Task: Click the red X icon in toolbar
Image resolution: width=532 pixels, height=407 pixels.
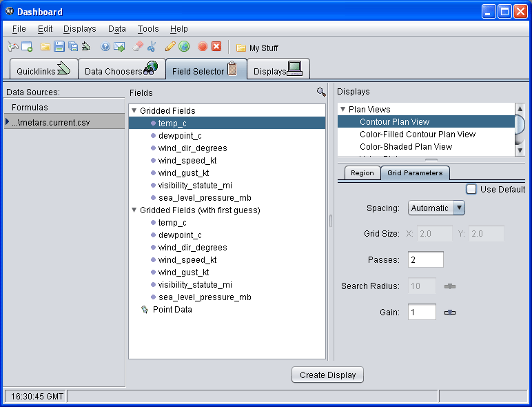Action: 216,47
